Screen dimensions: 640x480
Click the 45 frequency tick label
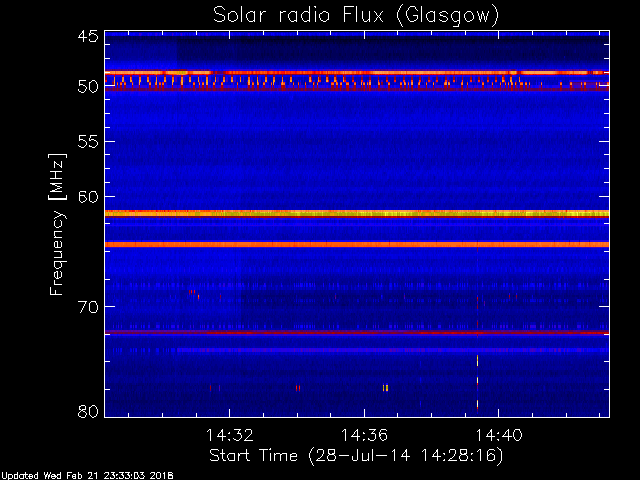click(x=89, y=36)
